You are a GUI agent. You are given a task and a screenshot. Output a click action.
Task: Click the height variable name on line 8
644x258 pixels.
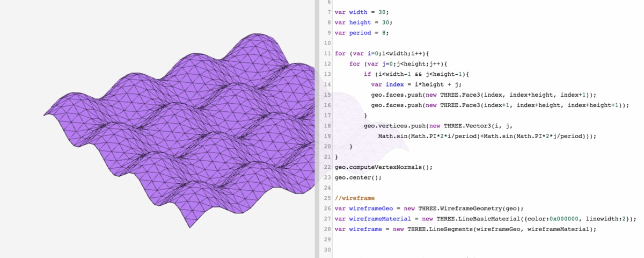pos(360,23)
